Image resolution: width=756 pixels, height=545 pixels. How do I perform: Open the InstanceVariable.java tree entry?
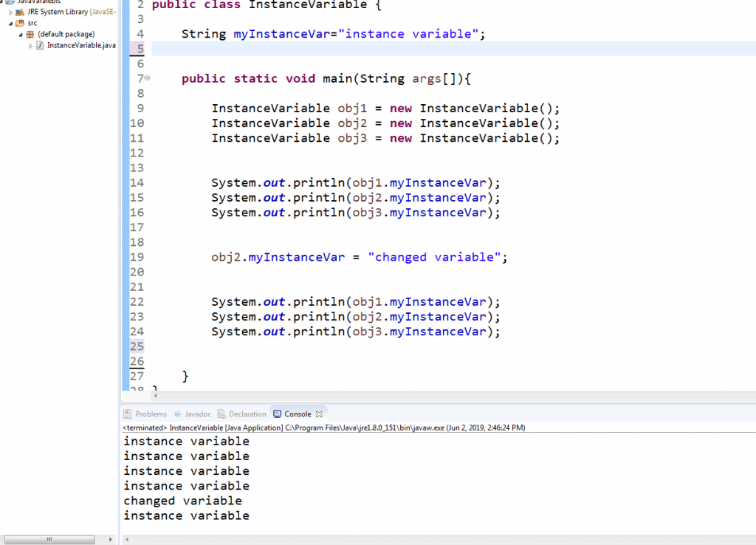coord(81,45)
